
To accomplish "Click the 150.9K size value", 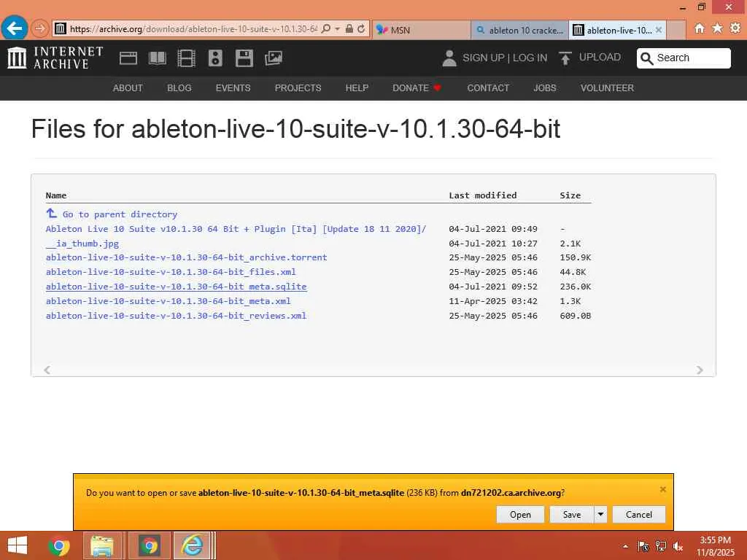I will [576, 257].
